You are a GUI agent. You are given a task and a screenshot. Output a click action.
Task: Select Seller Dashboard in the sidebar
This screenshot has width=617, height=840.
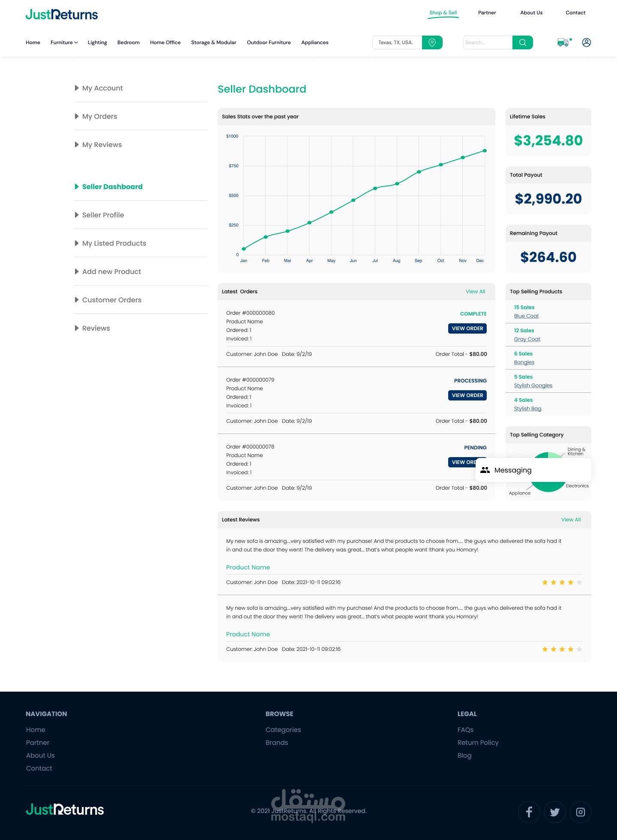(112, 187)
